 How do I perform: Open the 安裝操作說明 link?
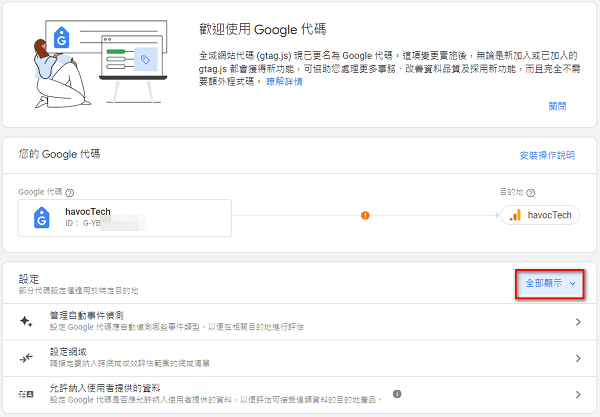coord(547,155)
